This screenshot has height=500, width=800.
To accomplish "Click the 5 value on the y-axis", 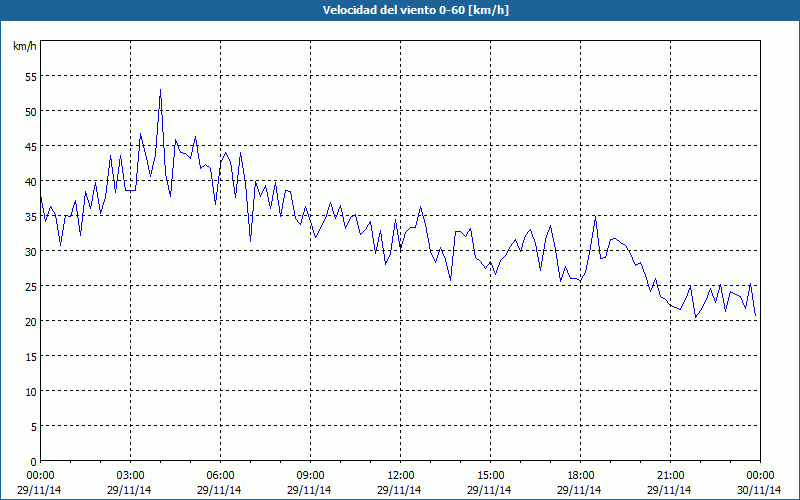I will 34,427.
